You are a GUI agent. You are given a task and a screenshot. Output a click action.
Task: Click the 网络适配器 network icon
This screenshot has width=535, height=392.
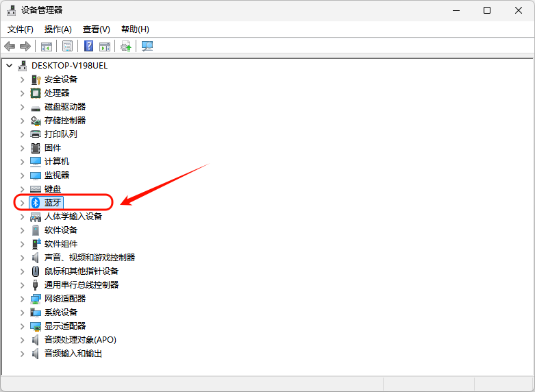point(36,299)
